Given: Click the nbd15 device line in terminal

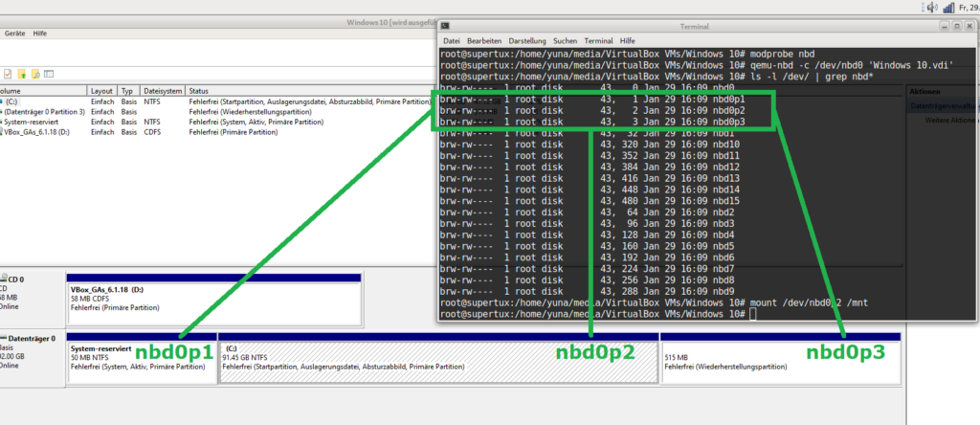Looking at the screenshot, I should tap(590, 201).
